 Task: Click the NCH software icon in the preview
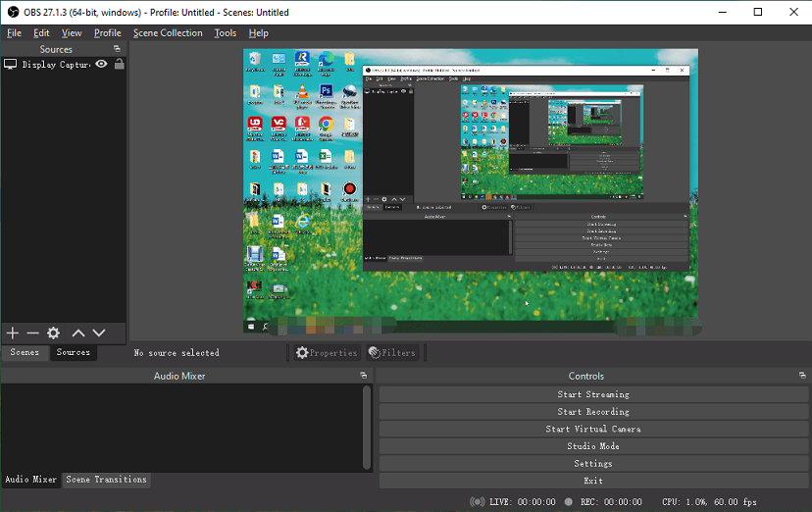[254, 289]
